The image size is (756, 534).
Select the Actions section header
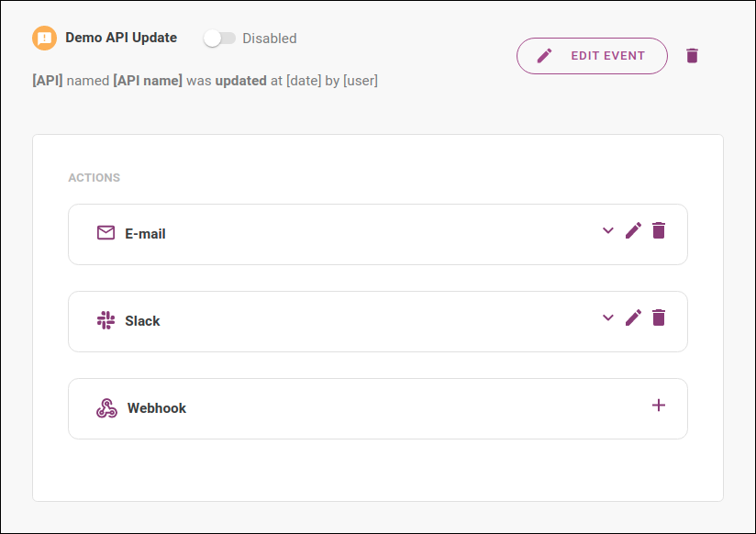pos(94,177)
